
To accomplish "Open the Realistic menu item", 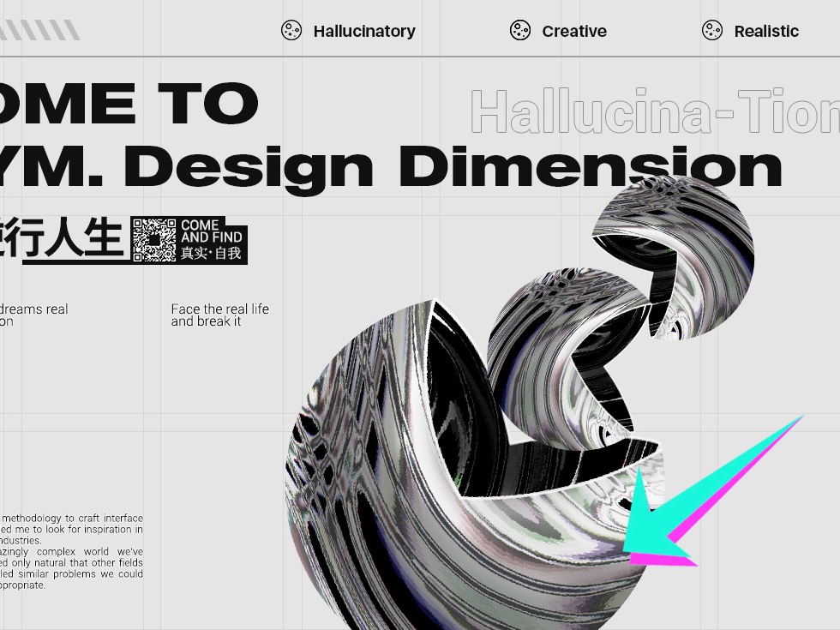I will click(x=750, y=31).
